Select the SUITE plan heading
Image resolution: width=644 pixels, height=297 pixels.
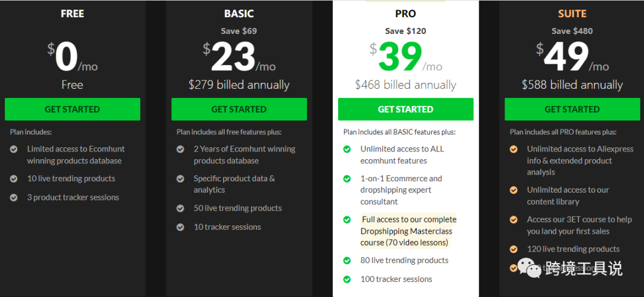point(572,13)
